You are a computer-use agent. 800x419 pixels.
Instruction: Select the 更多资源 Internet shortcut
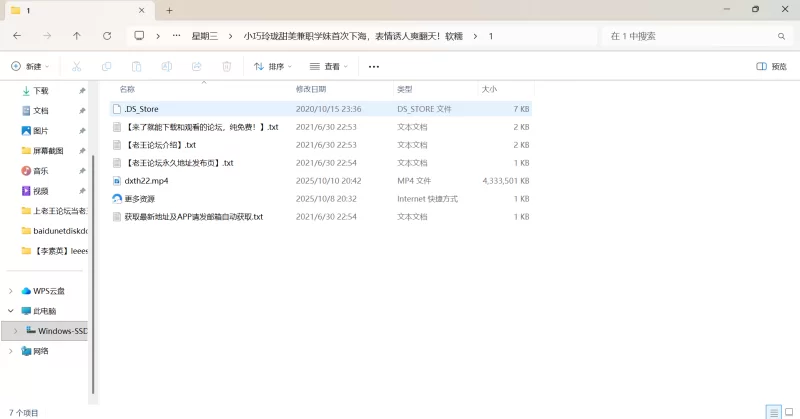pos(140,199)
